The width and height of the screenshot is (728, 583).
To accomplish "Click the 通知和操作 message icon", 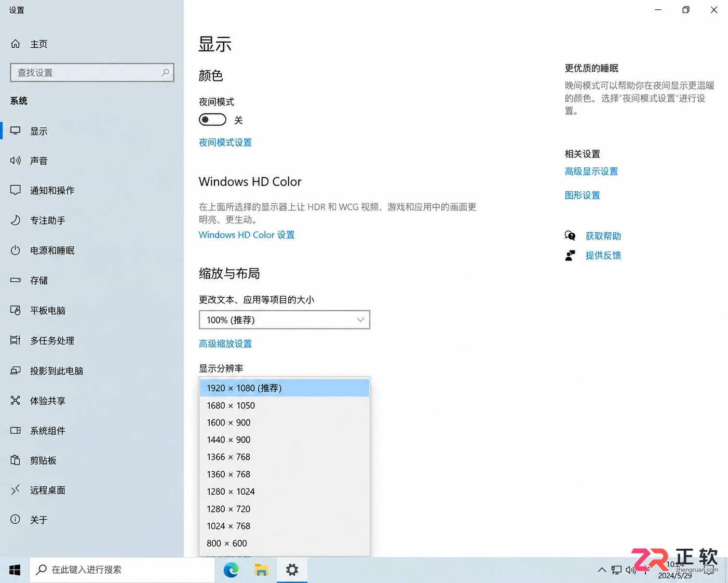I will 16,190.
